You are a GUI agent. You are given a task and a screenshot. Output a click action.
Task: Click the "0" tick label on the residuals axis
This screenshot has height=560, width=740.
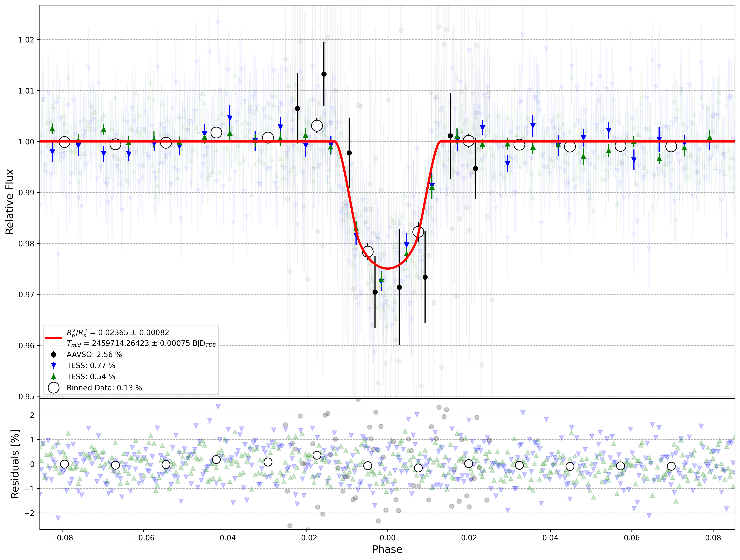(x=32, y=464)
